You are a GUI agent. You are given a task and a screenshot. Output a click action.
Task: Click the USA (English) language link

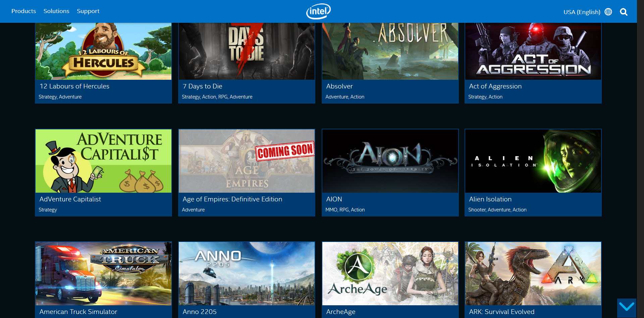pyautogui.click(x=582, y=12)
